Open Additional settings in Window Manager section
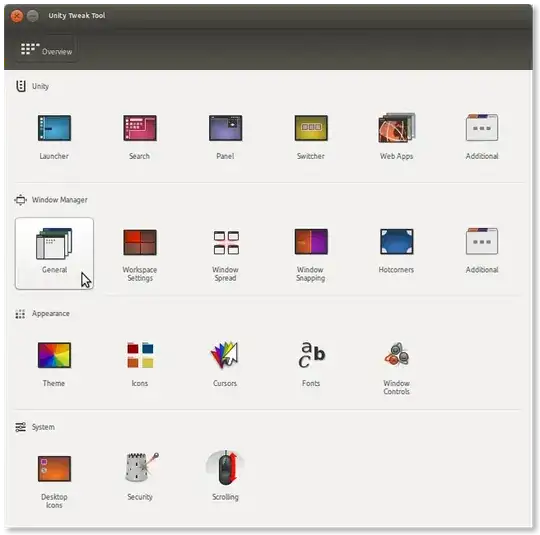 (x=482, y=241)
